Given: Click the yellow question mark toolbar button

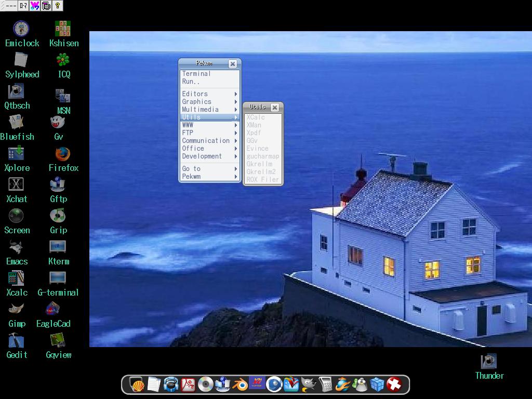Looking at the screenshot, I should pos(58,6).
